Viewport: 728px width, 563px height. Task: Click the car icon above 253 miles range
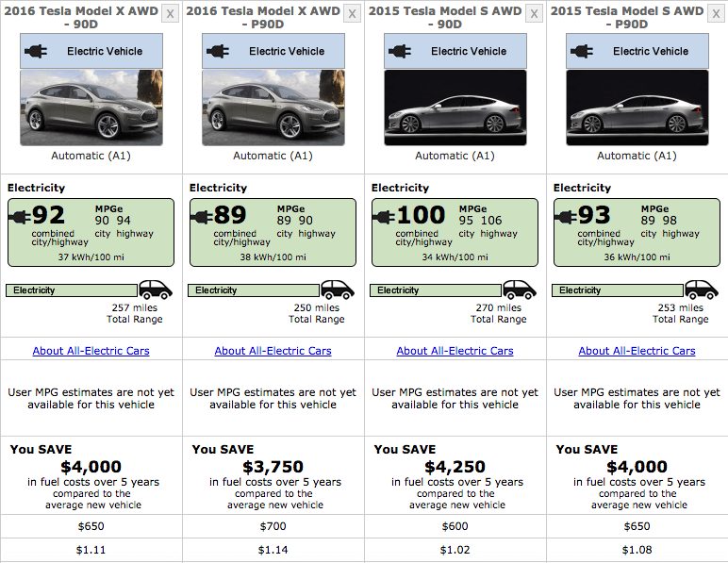pos(702,290)
